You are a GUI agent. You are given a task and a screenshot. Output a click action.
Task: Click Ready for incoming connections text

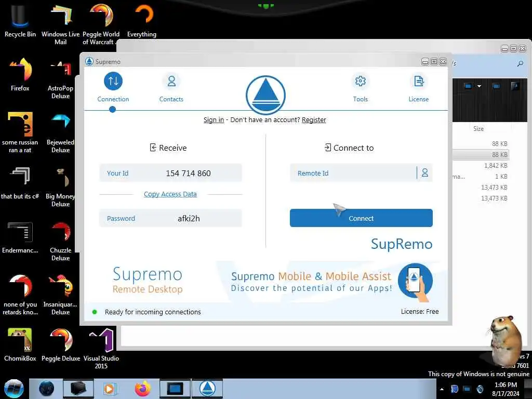click(153, 312)
